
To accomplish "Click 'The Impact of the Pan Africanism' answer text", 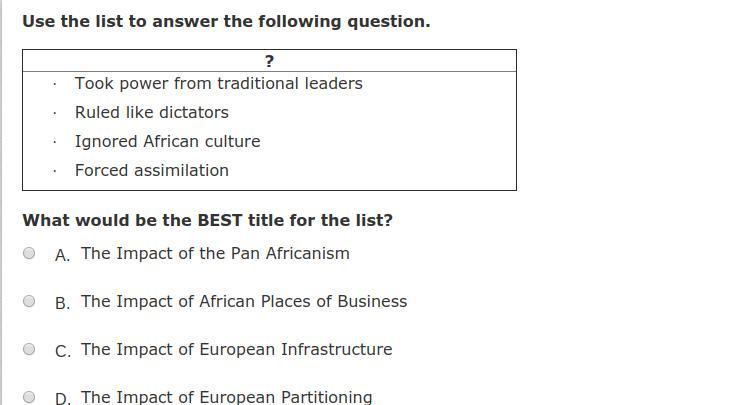I will coord(215,253).
